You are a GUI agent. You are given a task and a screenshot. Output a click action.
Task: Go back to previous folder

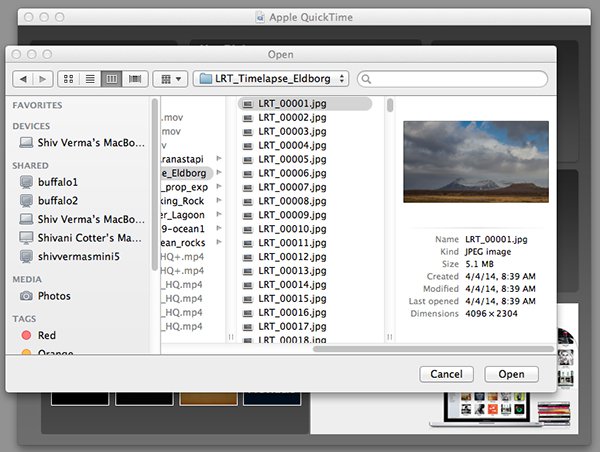tap(22, 78)
